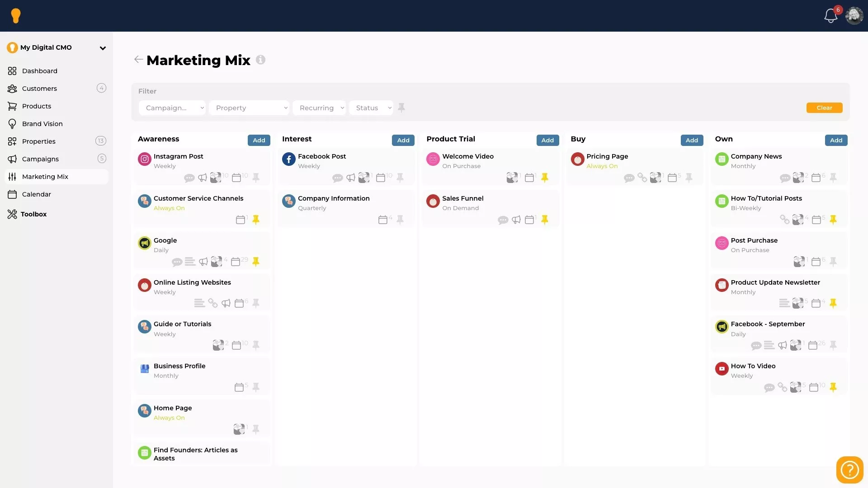868x488 pixels.
Task: Pin the Instagram Post card
Action: (256, 178)
